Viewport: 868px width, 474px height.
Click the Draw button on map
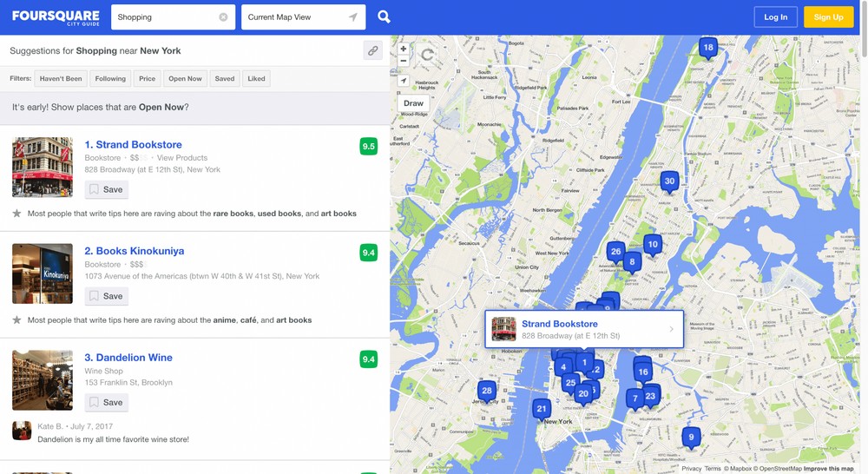pos(413,103)
